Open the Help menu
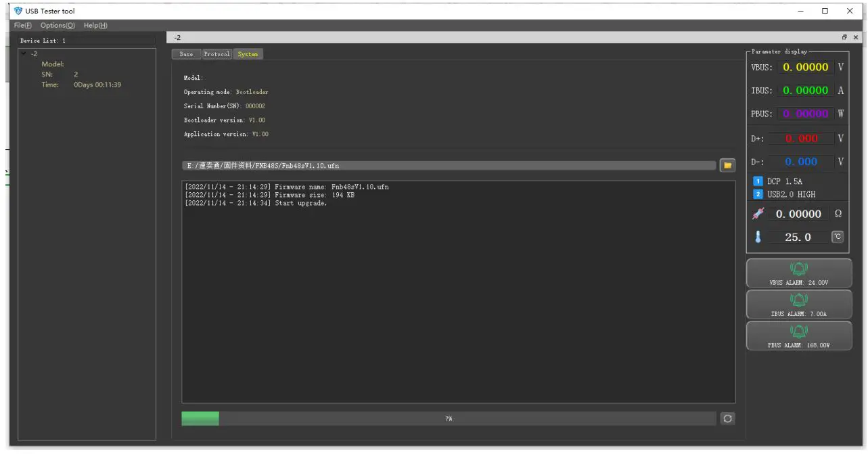Image resolution: width=868 pixels, height=454 pixels. pos(95,26)
